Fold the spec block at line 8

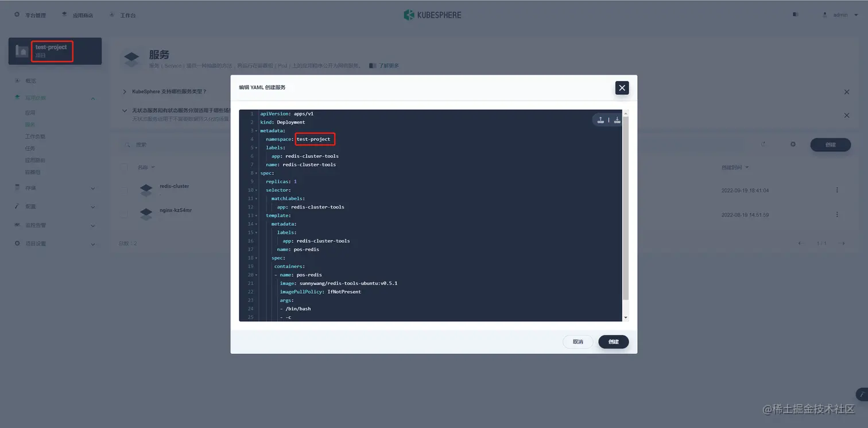tap(256, 173)
